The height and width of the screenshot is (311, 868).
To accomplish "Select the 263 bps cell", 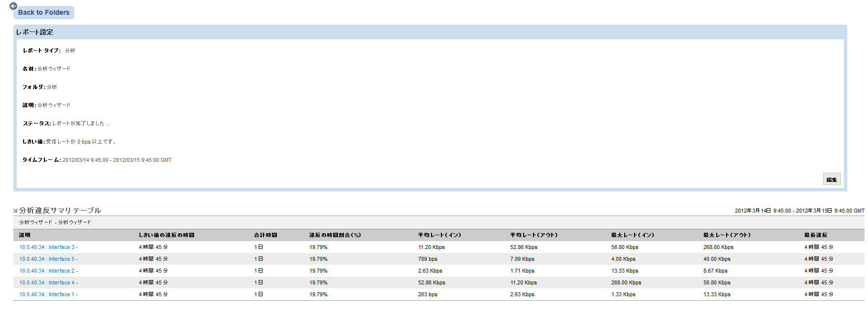I will (428, 294).
